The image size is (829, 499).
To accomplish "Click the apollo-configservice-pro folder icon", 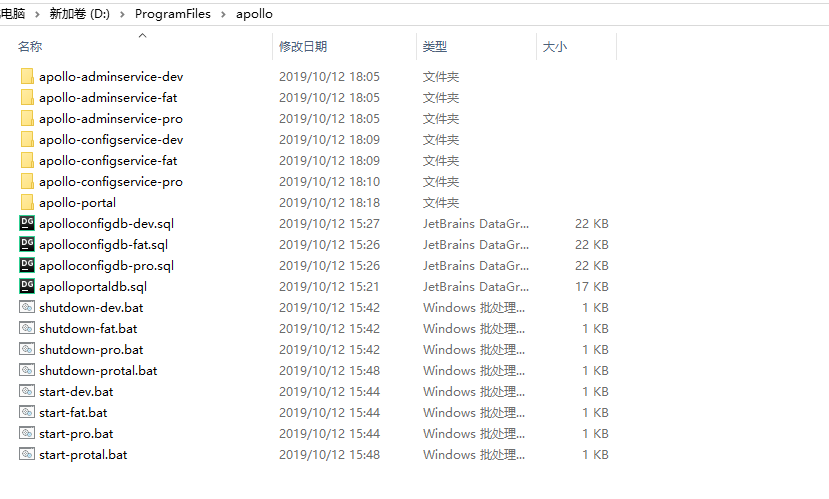I will (x=27, y=181).
